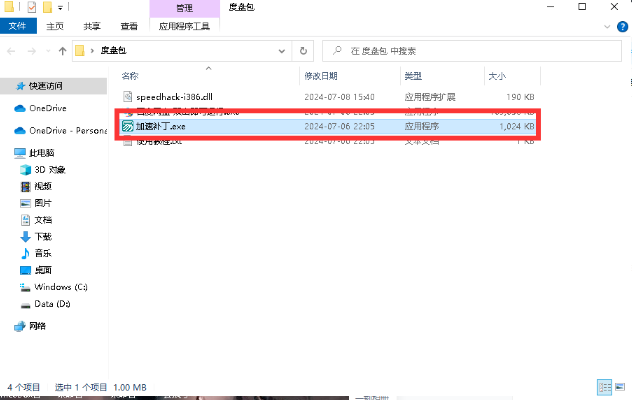
Task: Switch to large icons view in status bar
Action: click(618, 386)
